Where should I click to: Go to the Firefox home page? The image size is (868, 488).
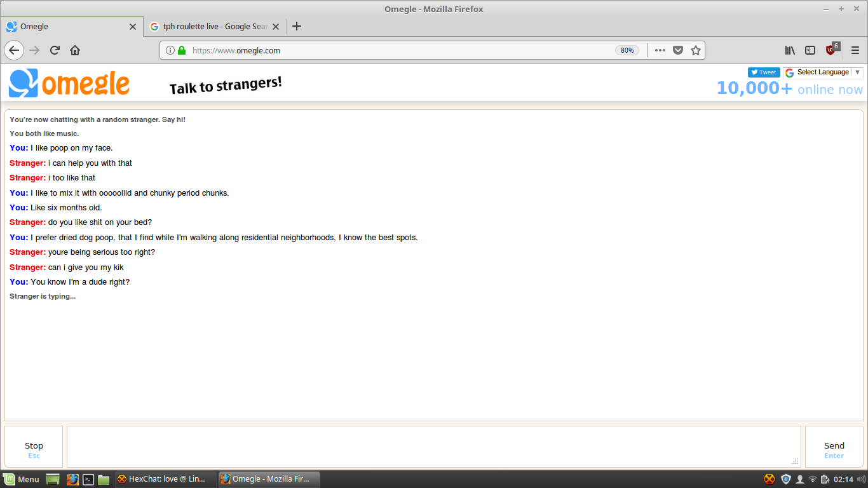coord(75,50)
